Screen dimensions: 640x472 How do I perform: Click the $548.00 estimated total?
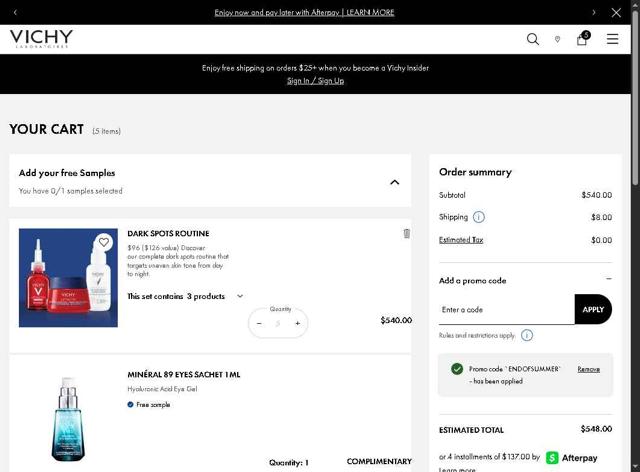tap(596, 429)
